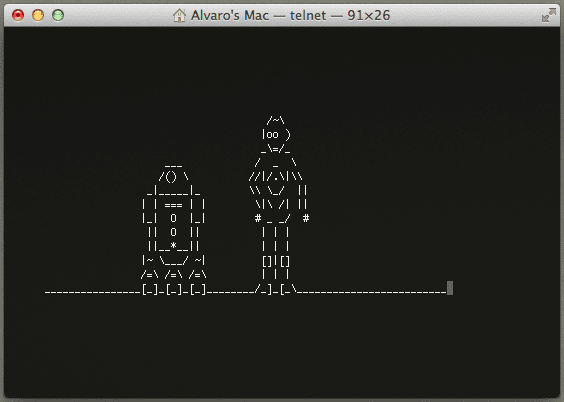Close the telnet window with red button

point(18,15)
